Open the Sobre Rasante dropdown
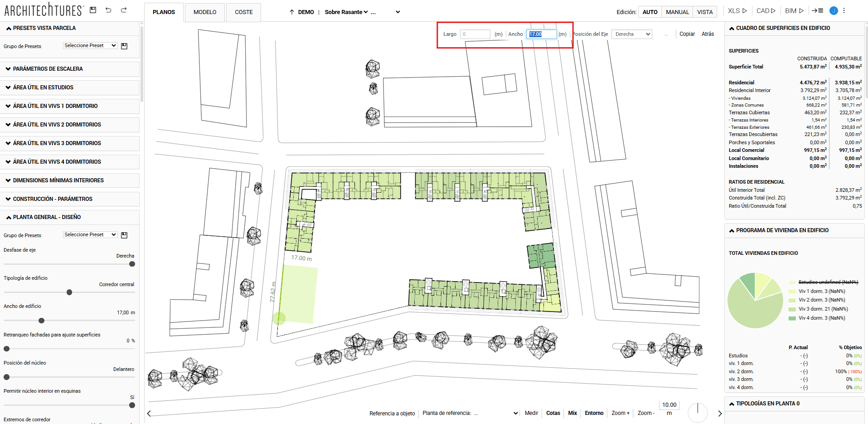This screenshot has width=868, height=424. click(x=346, y=12)
